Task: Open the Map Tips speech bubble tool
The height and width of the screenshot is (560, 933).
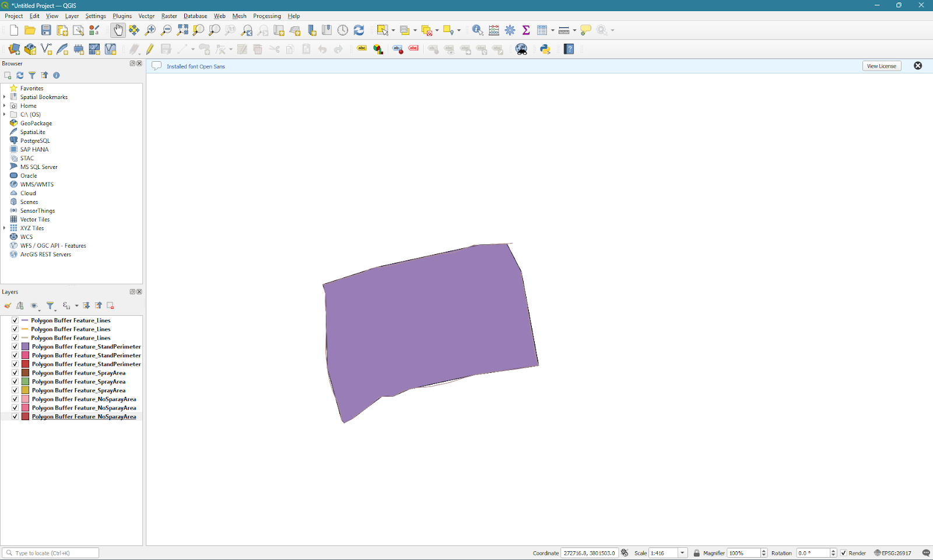Action: pos(585,30)
